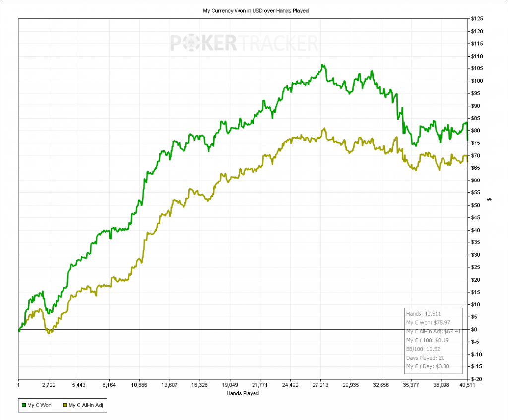
Task: Select the y-axis tick label "$70"
Action: (476, 156)
